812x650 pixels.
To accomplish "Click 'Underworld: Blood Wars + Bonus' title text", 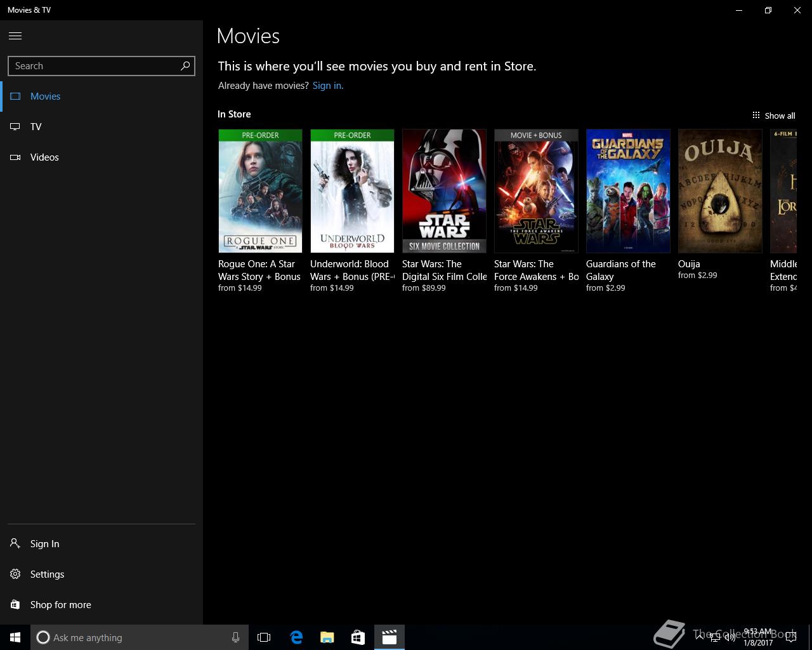I will (352, 270).
